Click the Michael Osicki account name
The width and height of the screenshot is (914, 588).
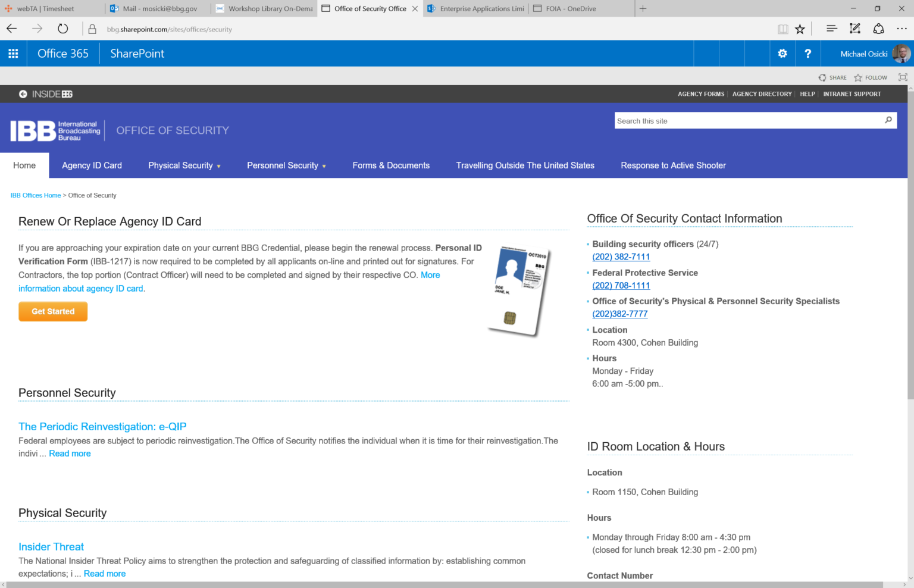(x=864, y=54)
